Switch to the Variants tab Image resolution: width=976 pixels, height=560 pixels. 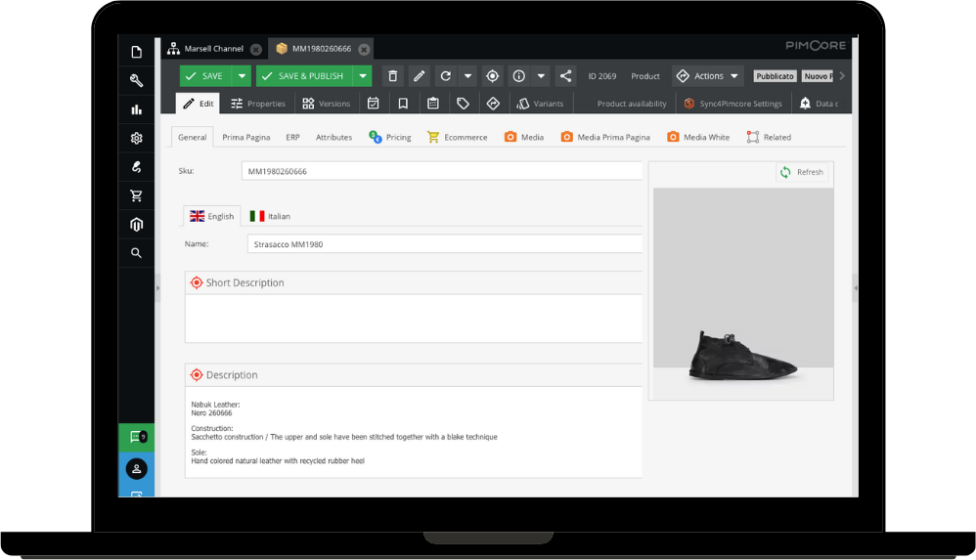click(540, 104)
